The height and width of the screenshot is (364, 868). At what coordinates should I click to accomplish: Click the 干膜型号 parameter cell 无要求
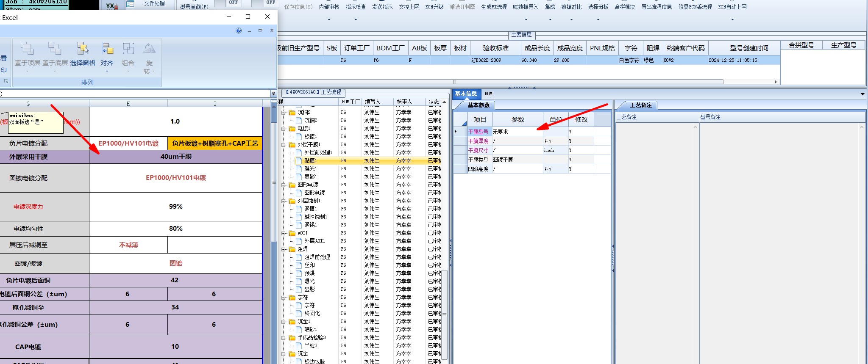517,132
